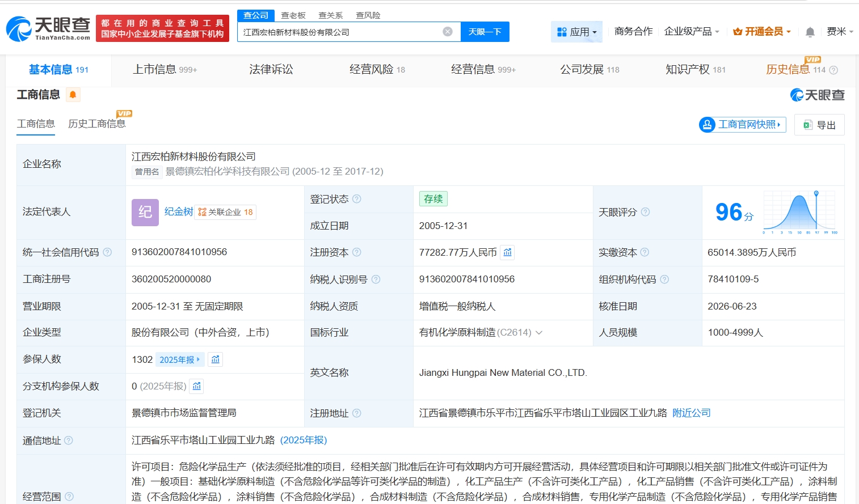Open the 公司发展 tab
Image resolution: width=859 pixels, height=504 pixels.
coord(589,70)
